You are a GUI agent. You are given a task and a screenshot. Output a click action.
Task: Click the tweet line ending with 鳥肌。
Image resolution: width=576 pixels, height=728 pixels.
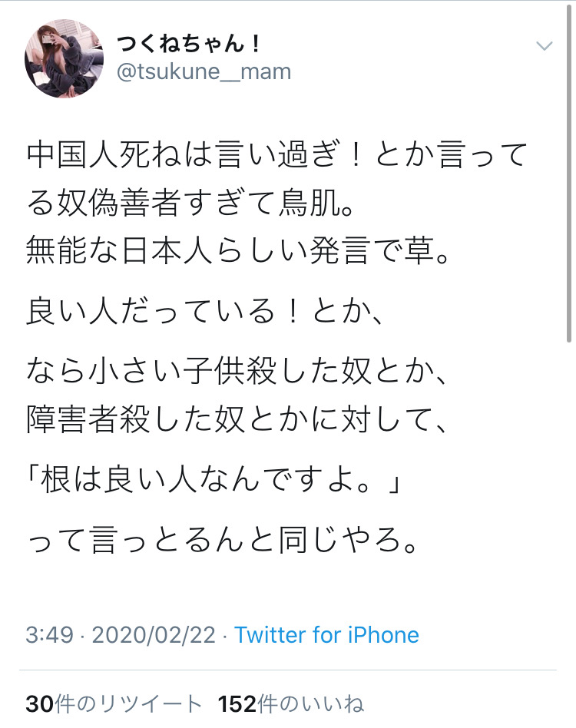coord(190,203)
